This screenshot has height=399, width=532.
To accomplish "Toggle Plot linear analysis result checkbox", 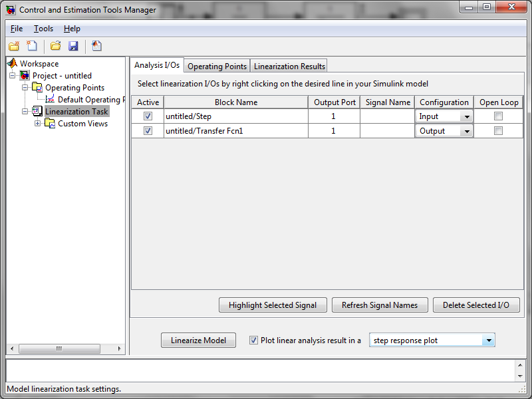I will click(253, 340).
